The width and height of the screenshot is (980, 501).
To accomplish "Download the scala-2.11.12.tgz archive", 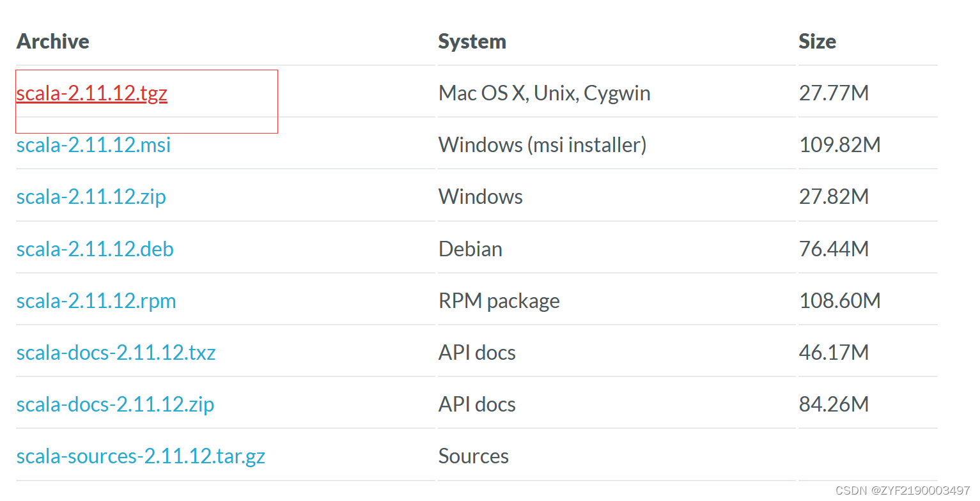I will 92,94.
